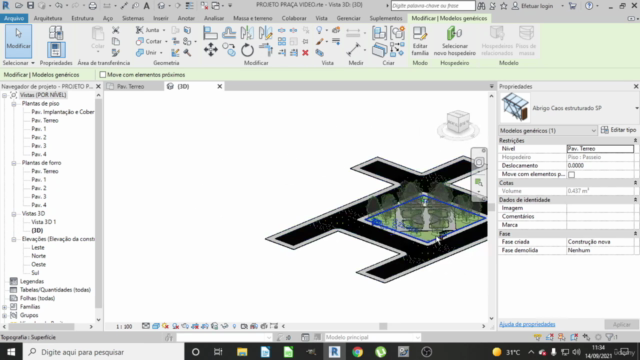Click the Rotate tool icon
Screen dimensions: 640x360
[x=247, y=50]
